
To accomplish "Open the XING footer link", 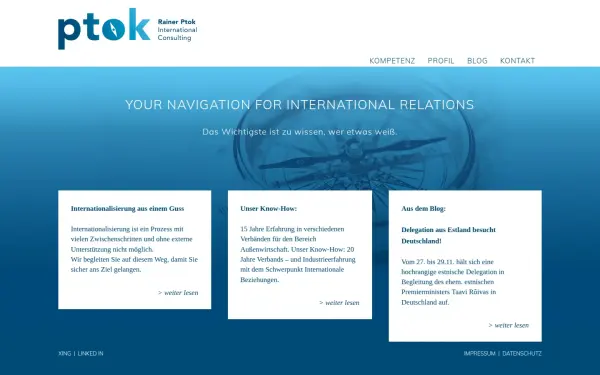I will pos(65,354).
